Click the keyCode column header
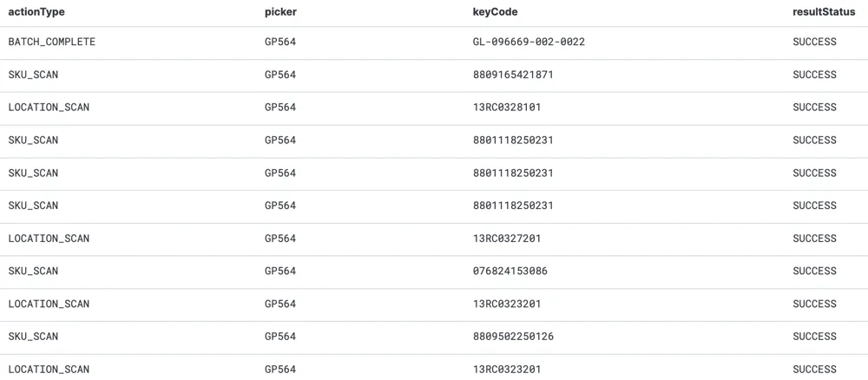The width and height of the screenshot is (868, 380). pos(495,12)
